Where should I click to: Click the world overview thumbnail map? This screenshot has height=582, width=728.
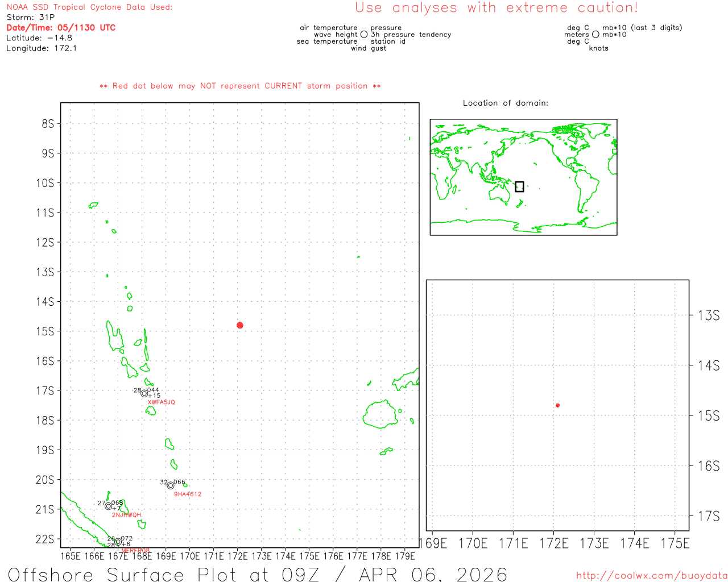tap(523, 177)
